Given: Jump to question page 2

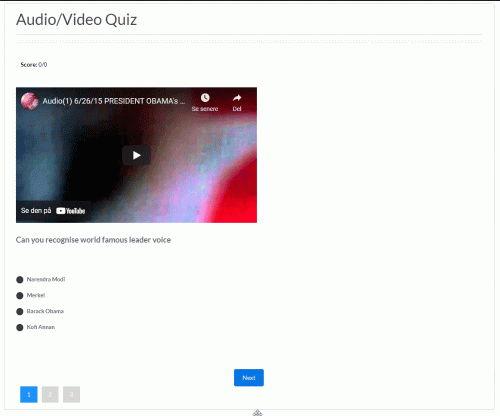Looking at the screenshot, I should pyautogui.click(x=50, y=394).
